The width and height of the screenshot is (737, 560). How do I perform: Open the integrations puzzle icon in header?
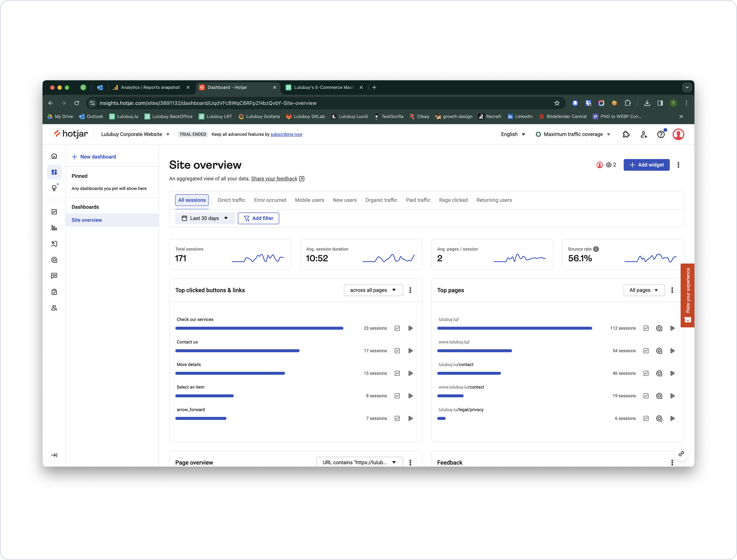626,134
